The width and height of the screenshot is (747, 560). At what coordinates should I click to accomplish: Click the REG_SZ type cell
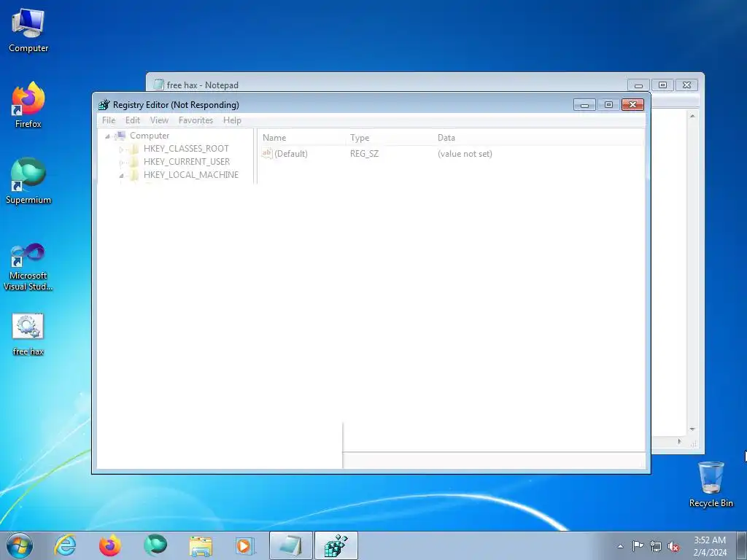point(365,154)
